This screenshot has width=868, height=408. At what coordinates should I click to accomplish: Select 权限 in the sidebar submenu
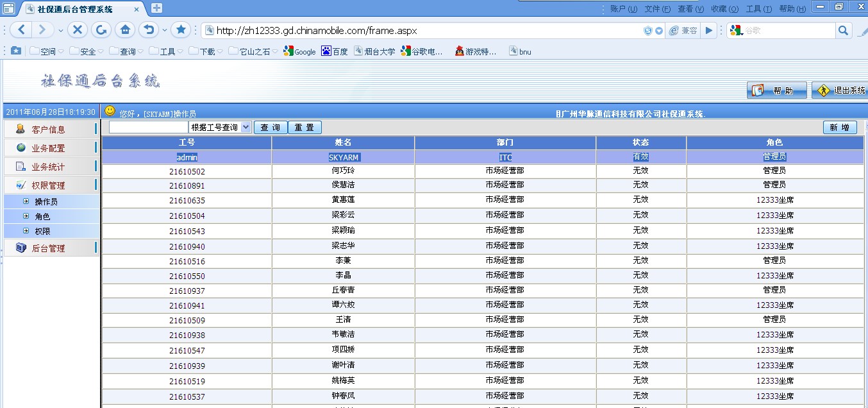pos(52,231)
